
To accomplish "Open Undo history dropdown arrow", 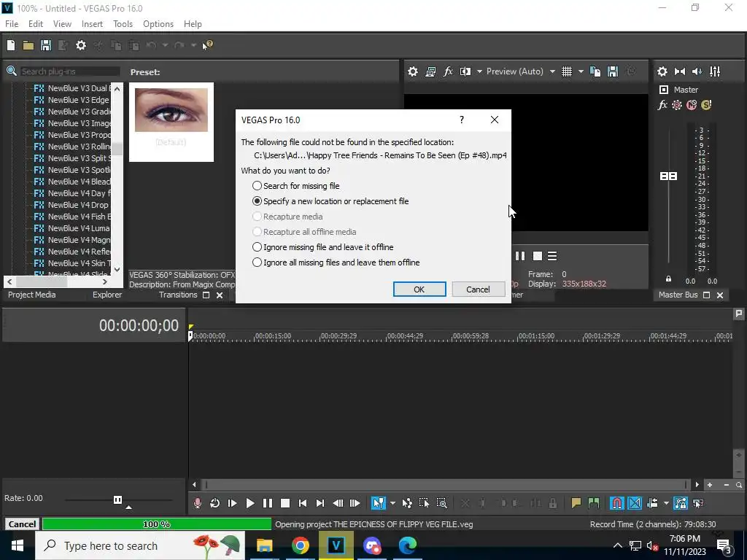I will (165, 45).
